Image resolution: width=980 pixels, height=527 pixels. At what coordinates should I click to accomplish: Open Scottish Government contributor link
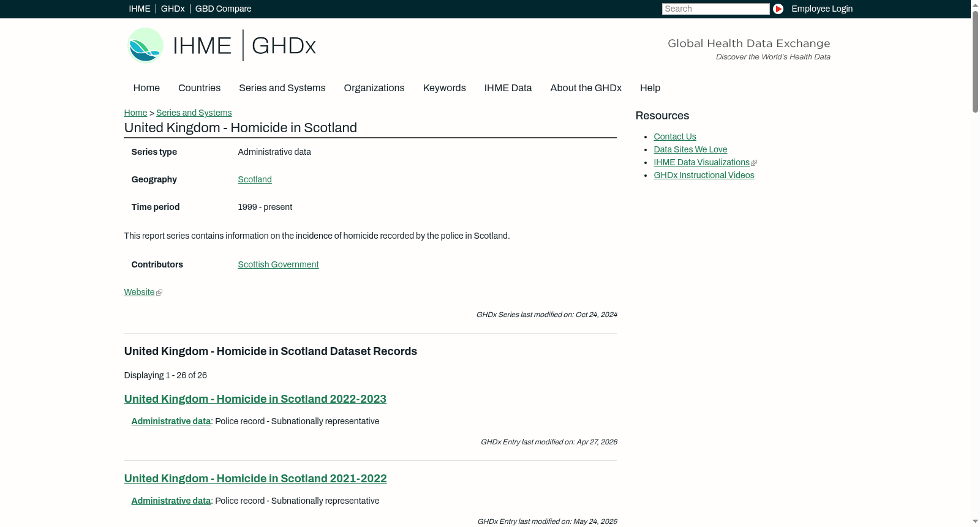(278, 264)
